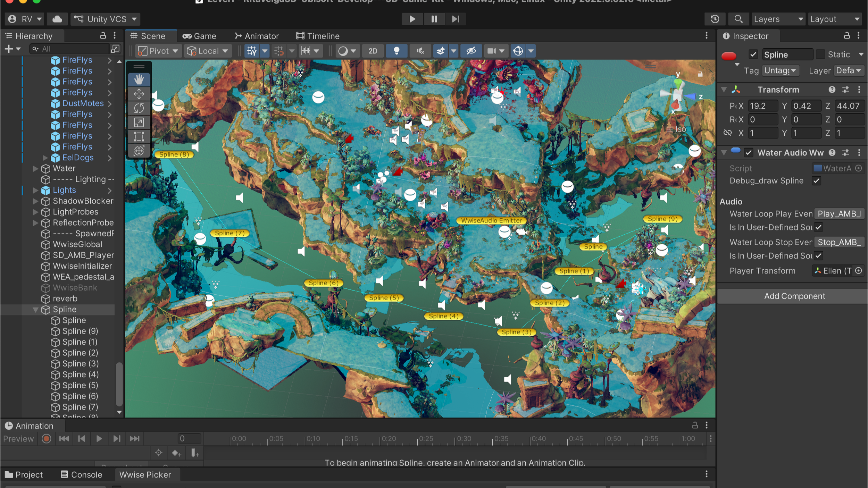Click the Animation Preview button
The image size is (868, 488).
pyautogui.click(x=18, y=439)
